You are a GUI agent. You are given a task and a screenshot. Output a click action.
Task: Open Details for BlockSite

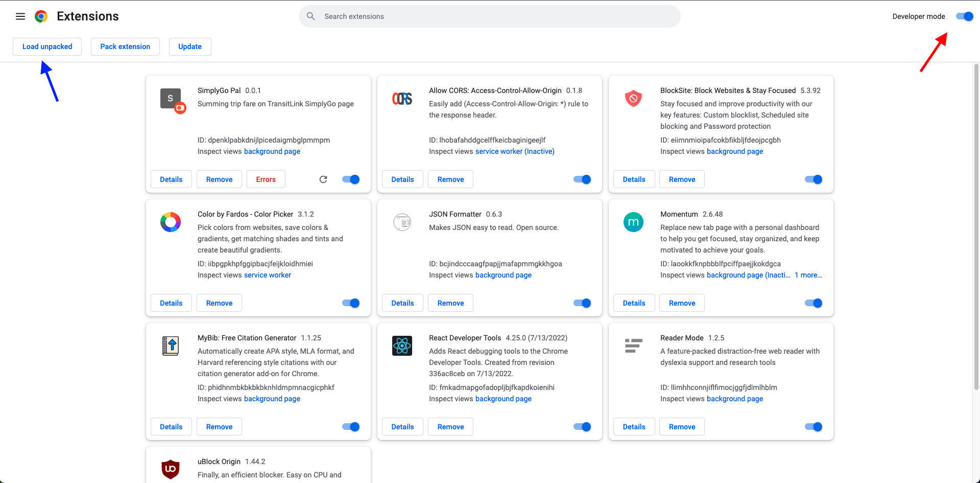[634, 179]
